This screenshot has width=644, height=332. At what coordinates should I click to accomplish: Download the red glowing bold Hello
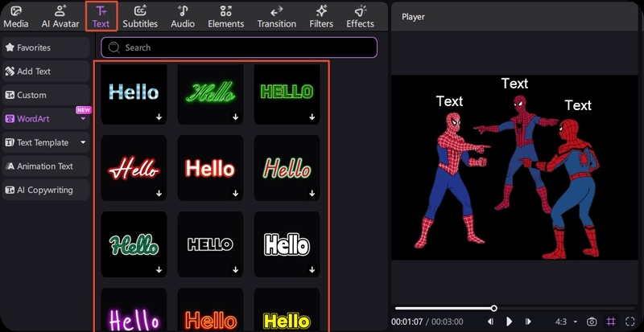(235, 193)
